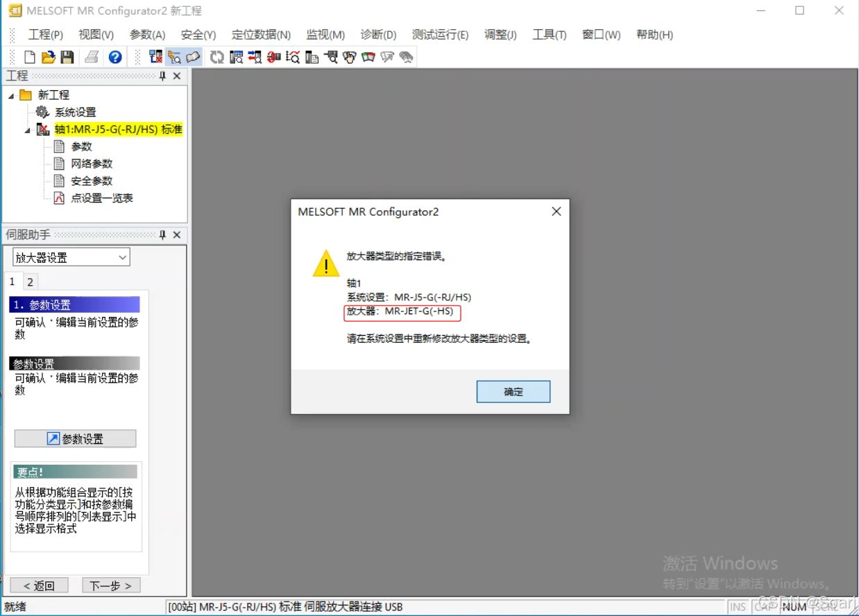This screenshot has width=859, height=616.
Task: Select 点设置一览表 in project tree
Action: coord(102,198)
